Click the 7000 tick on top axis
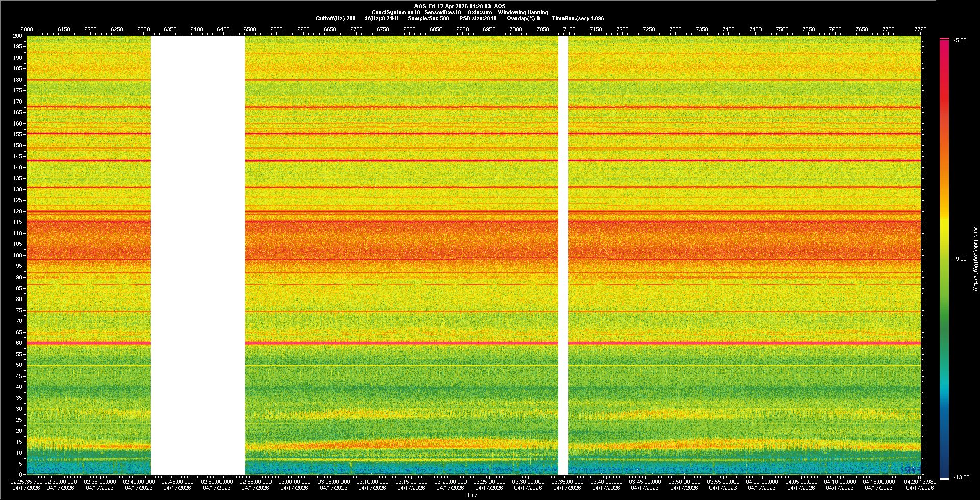The image size is (980, 500). pos(516,30)
